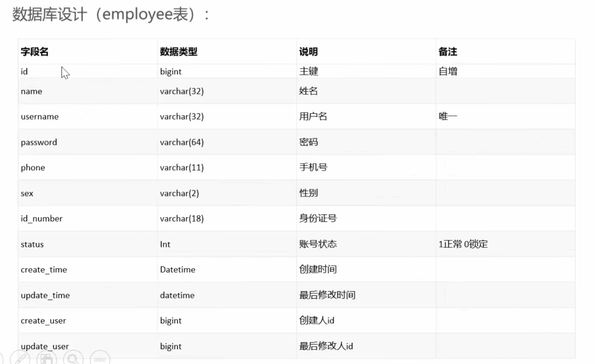The height and width of the screenshot is (364, 595).
Task: Select the password field name cell
Action: [39, 142]
